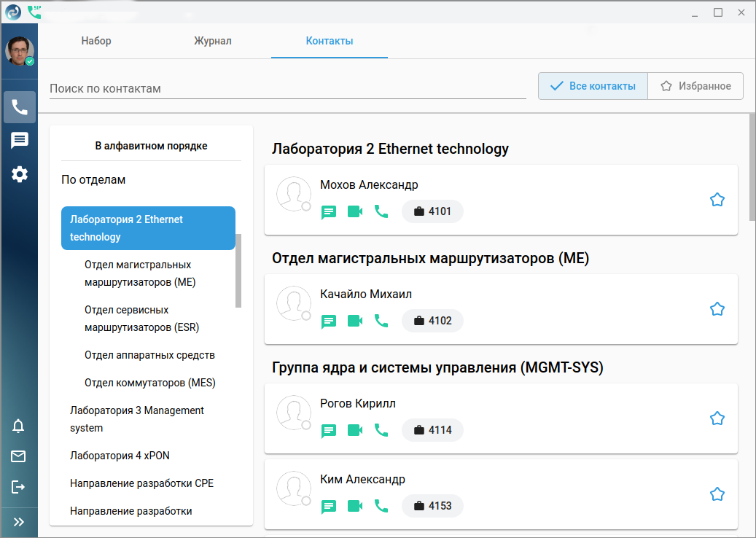Select По отделам grouping
Image resolution: width=756 pixels, height=538 pixels.
pos(93,180)
